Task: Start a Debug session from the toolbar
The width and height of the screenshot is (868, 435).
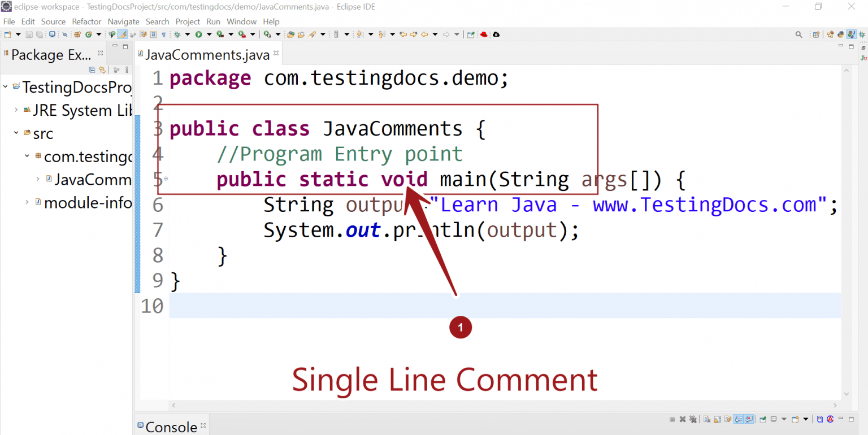Action: click(177, 34)
